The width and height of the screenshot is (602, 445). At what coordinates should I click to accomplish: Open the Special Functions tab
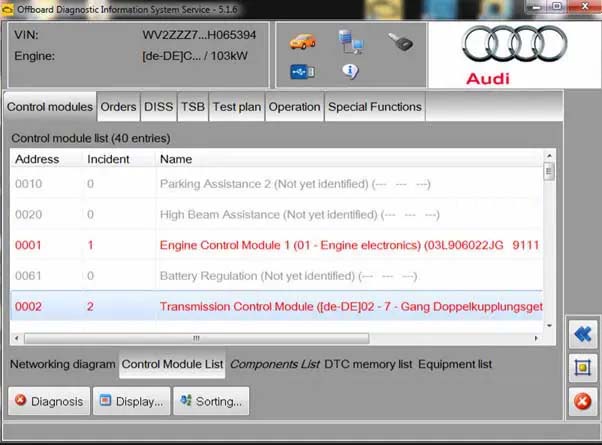(375, 107)
